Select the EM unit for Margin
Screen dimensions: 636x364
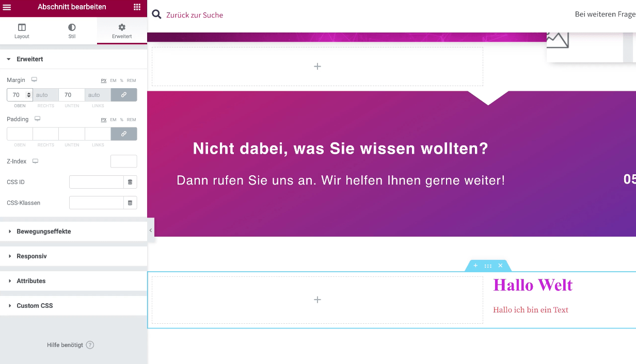113,80
